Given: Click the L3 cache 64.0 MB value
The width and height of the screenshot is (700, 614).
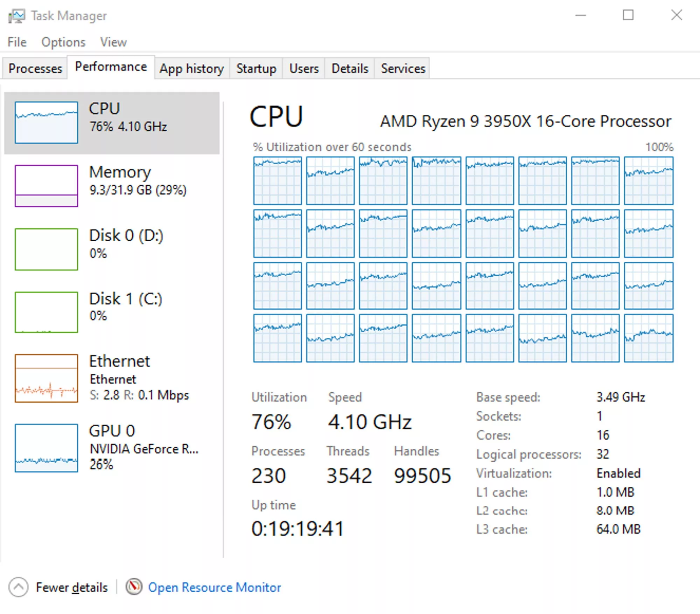Looking at the screenshot, I should point(618,529).
